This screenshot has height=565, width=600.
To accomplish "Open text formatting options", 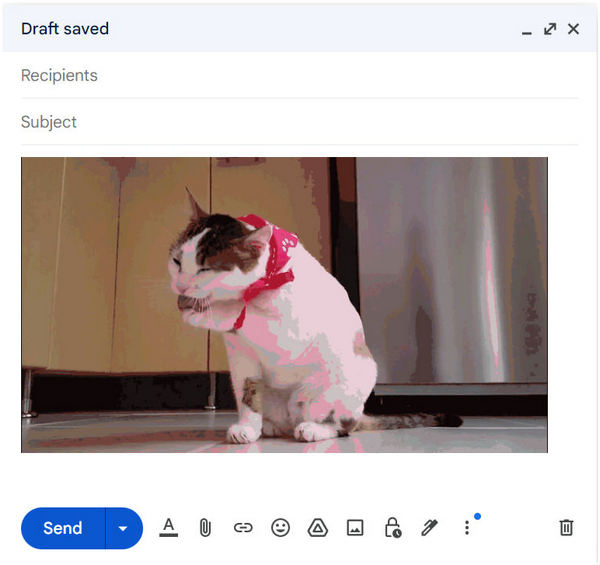I will 168,528.
